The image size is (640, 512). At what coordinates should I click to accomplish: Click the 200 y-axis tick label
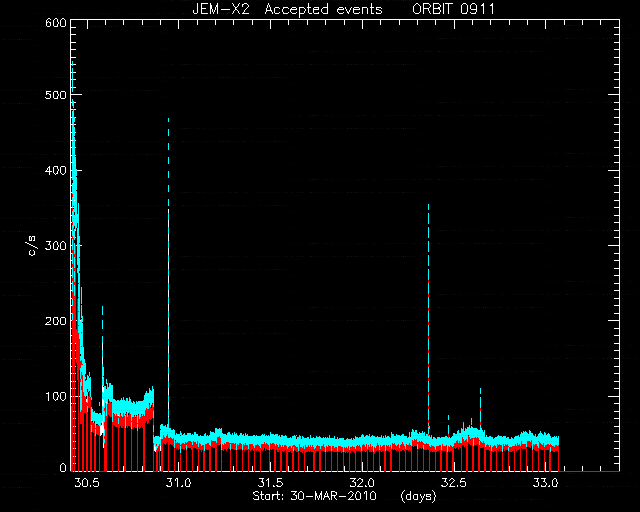click(x=56, y=321)
